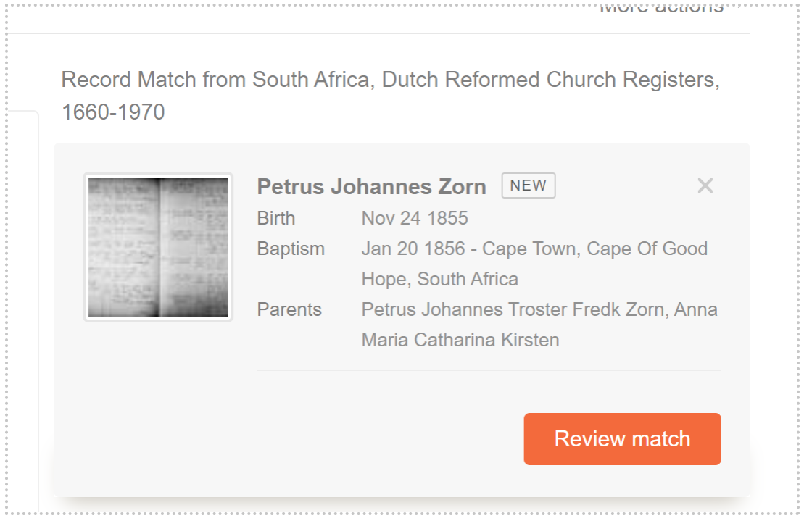Image resolution: width=812 pixels, height=526 pixels.
Task: Click the baptism place Hope, South Africa line
Action: point(439,279)
